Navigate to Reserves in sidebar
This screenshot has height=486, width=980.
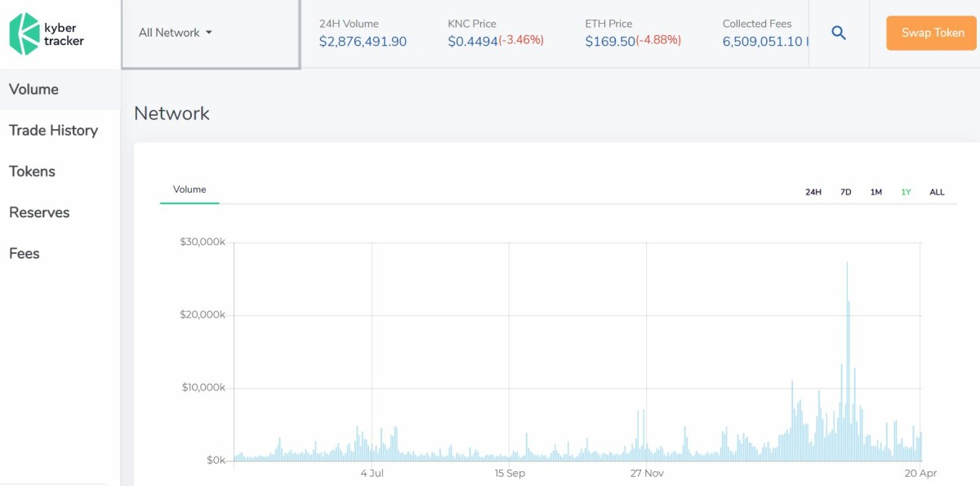pyautogui.click(x=39, y=212)
